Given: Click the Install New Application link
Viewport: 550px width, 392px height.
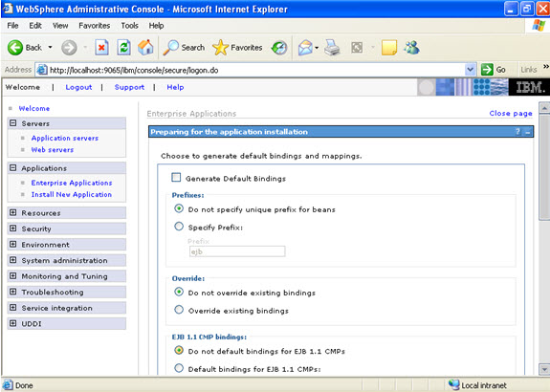Looking at the screenshot, I should [72, 195].
